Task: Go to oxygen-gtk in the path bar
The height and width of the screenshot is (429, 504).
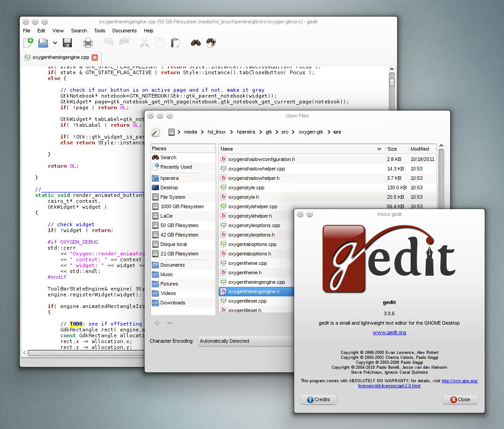Action: tap(311, 132)
